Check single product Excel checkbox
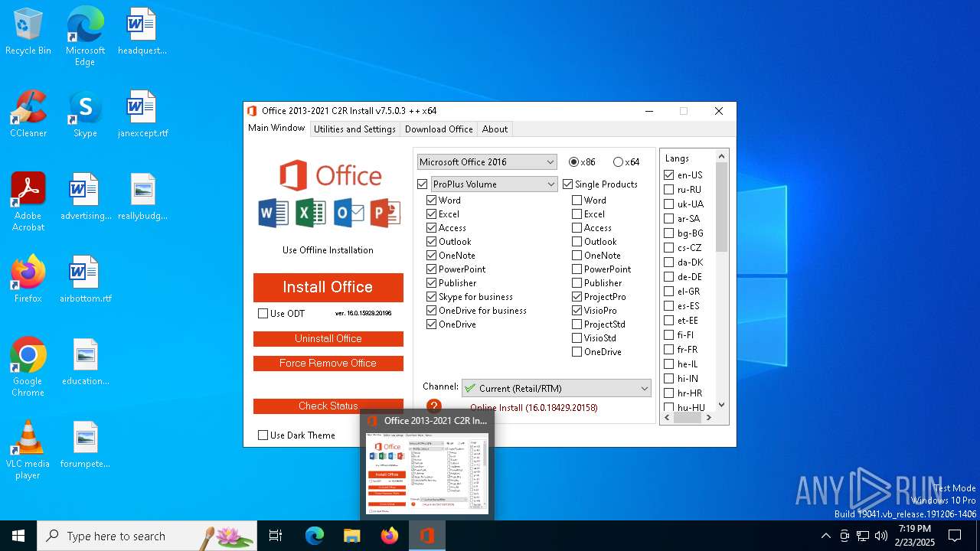The height and width of the screenshot is (551, 980). [577, 214]
